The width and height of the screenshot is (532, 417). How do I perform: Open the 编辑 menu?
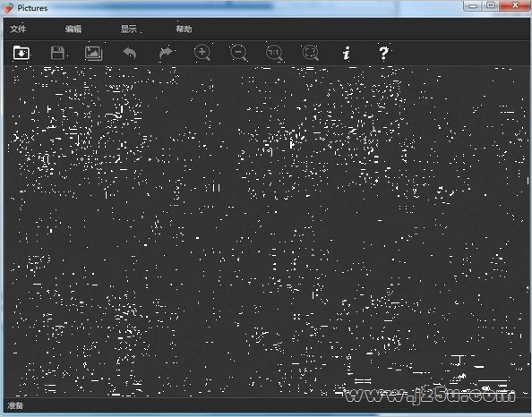(73, 29)
